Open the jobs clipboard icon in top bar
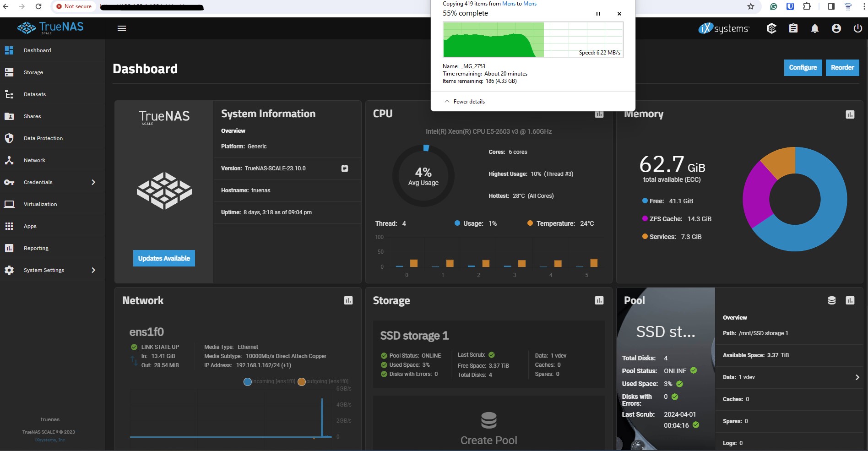 point(793,28)
